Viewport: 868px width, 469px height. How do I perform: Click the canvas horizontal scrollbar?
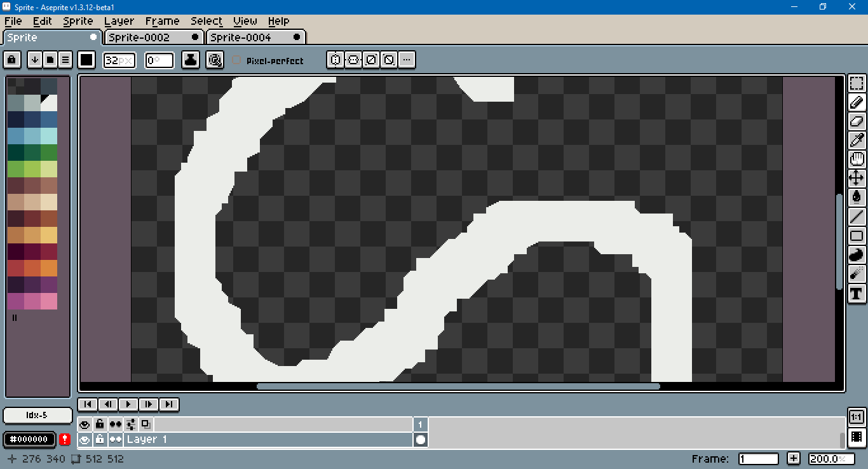[458, 386]
